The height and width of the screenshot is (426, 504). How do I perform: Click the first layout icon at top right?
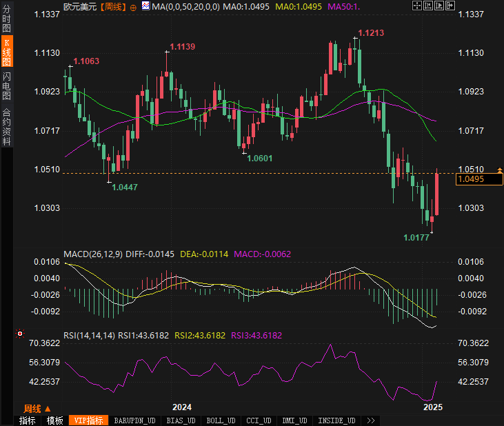(416, 6)
